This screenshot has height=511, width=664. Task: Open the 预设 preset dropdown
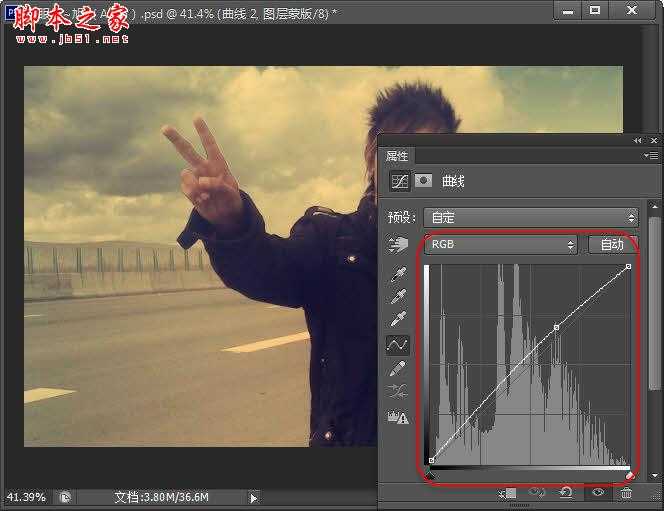530,217
